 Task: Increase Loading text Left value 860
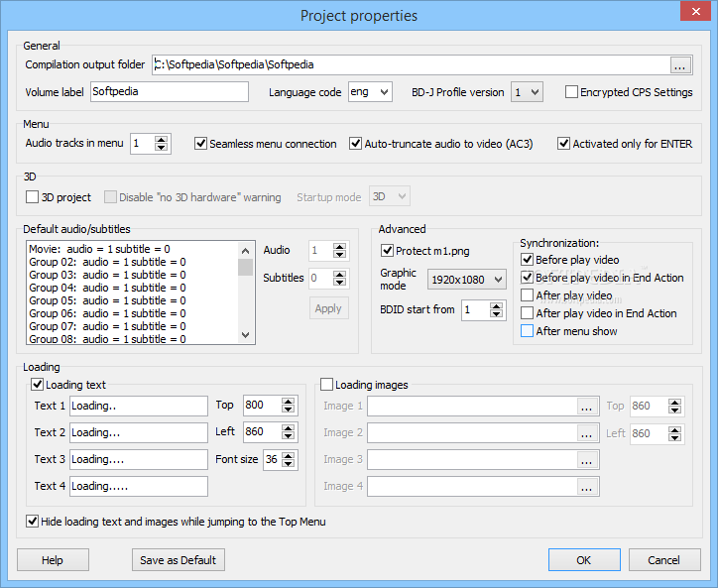288,428
